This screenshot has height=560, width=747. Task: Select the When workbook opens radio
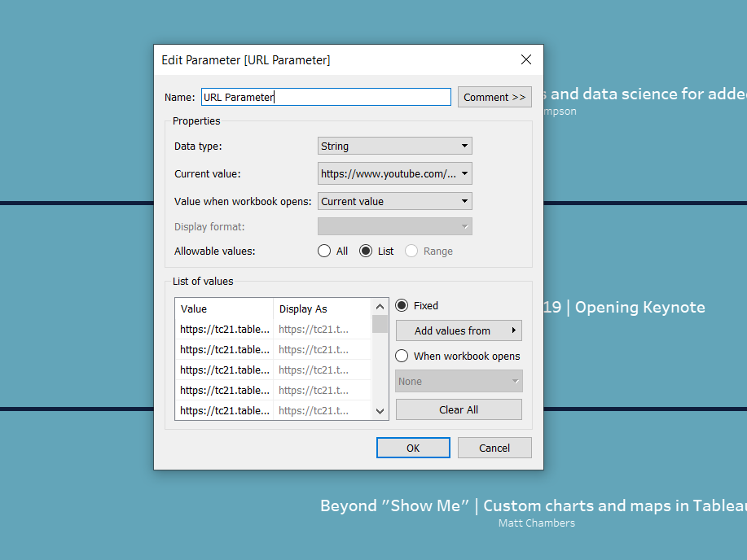tap(402, 356)
